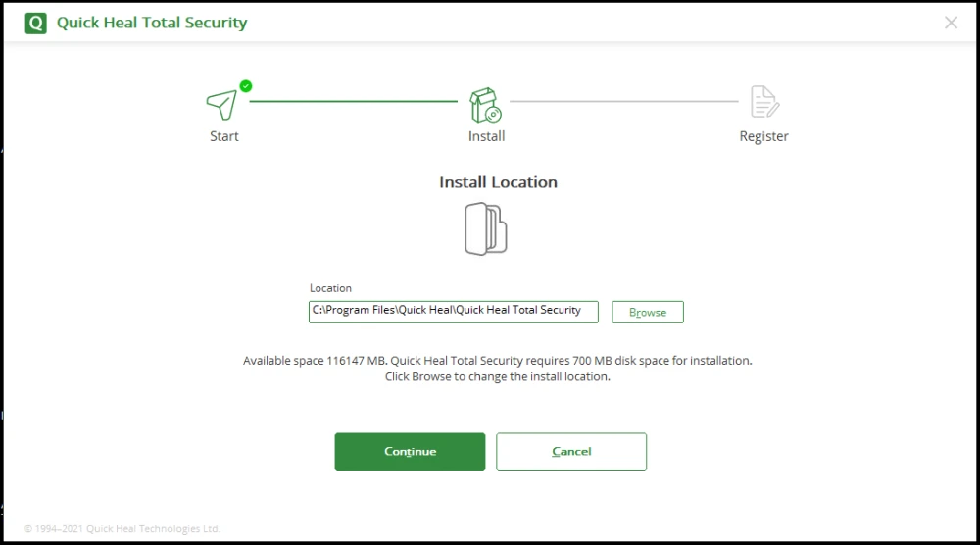Click the Location field label

330,288
